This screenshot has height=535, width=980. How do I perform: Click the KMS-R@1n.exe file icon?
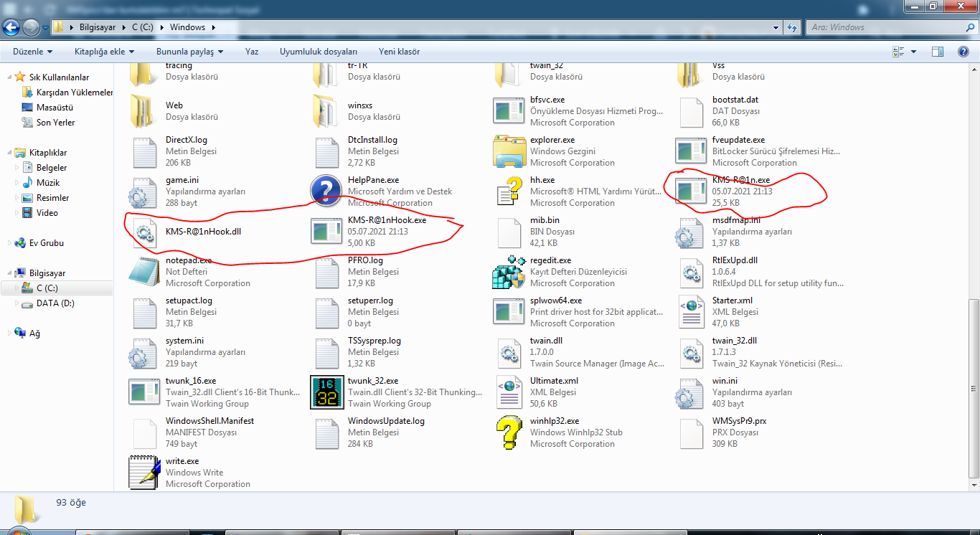pos(691,191)
